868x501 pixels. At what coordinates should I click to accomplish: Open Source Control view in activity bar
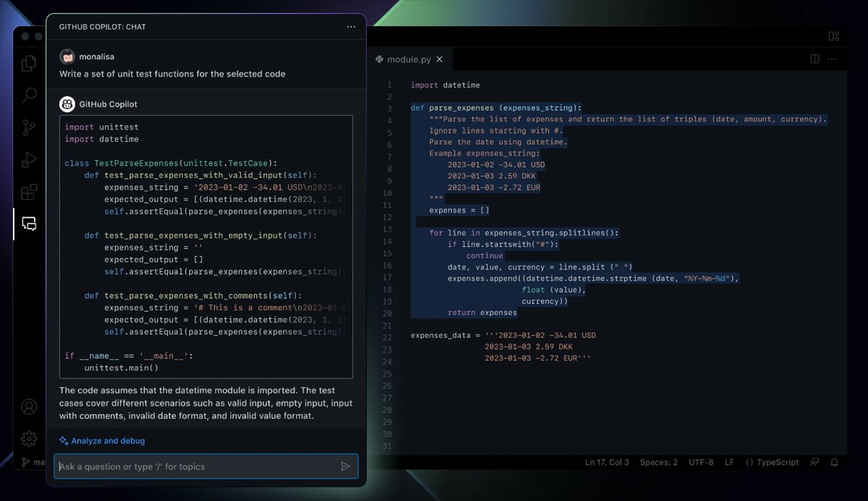[x=29, y=128]
